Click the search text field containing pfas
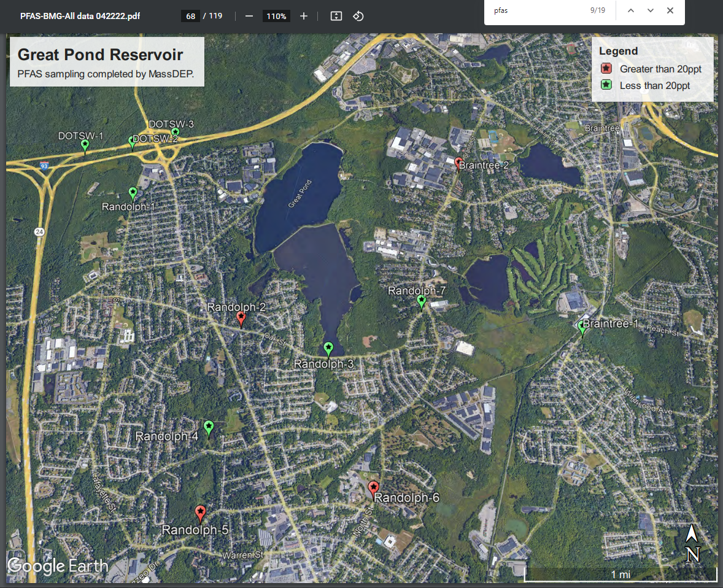Screen dimensions: 723x588 (x=534, y=10)
